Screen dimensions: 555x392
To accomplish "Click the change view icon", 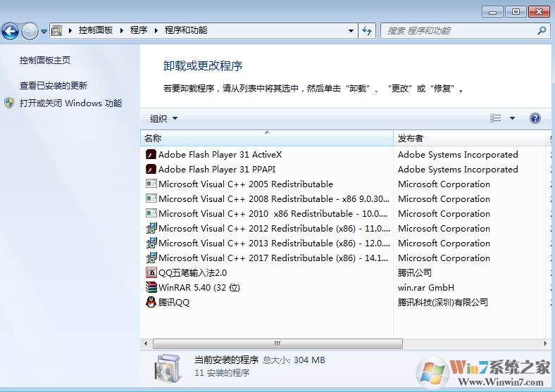I will [x=496, y=118].
